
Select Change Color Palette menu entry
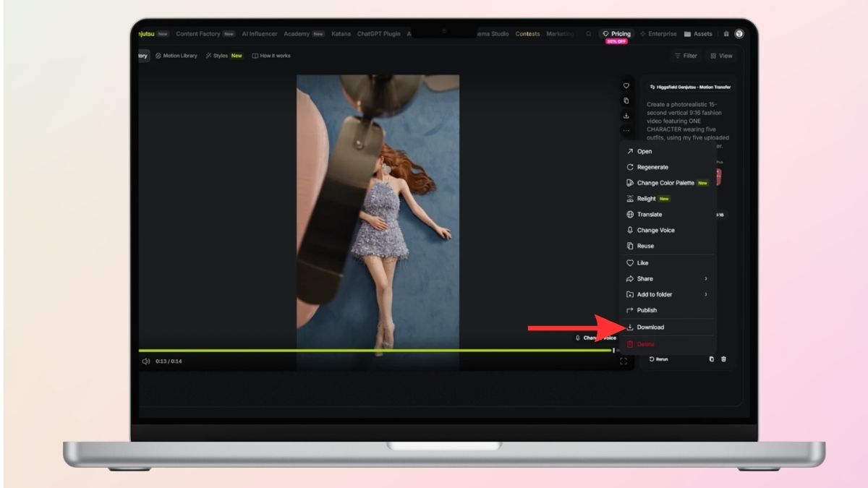(x=668, y=183)
